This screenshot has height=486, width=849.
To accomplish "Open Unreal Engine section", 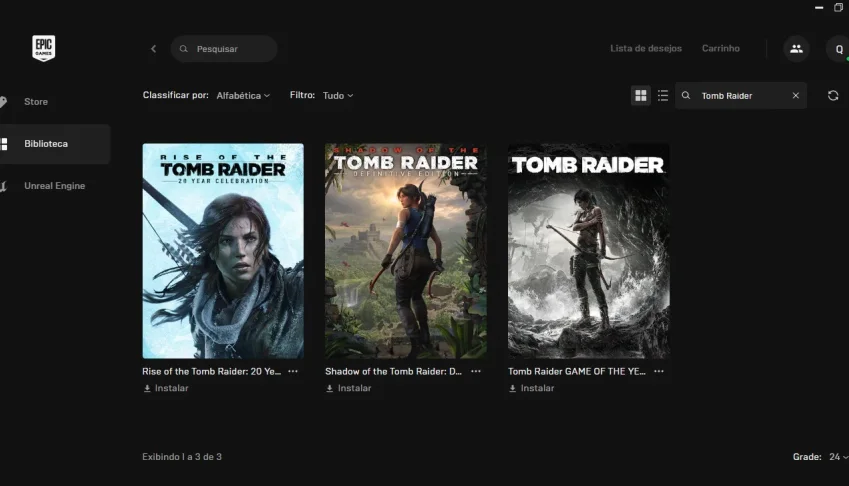I will [54, 186].
